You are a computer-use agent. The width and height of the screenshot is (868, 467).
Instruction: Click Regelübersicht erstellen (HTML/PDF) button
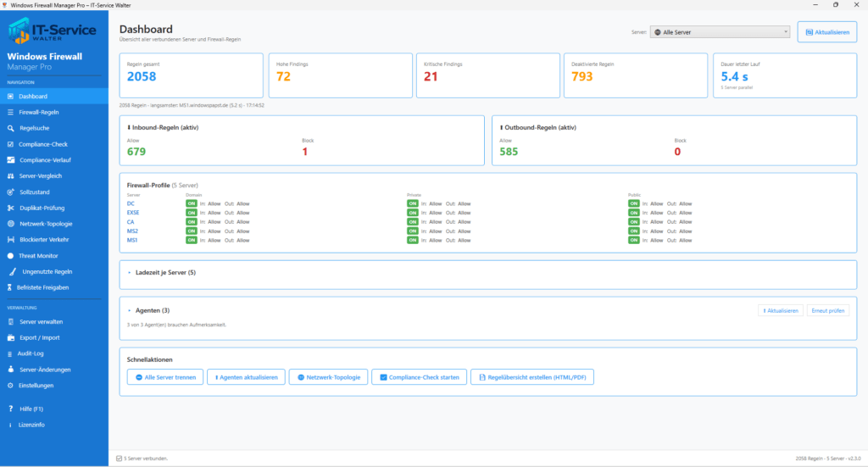532,377
